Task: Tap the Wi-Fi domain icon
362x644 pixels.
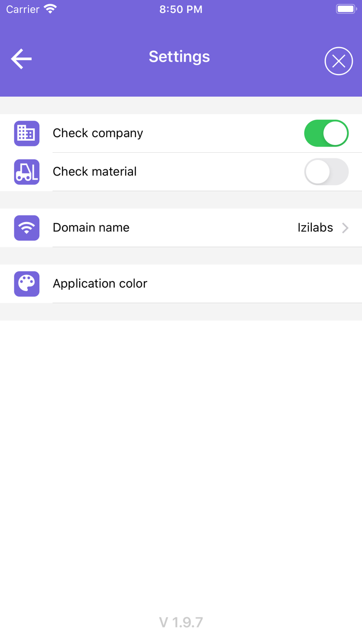Action: (27, 228)
